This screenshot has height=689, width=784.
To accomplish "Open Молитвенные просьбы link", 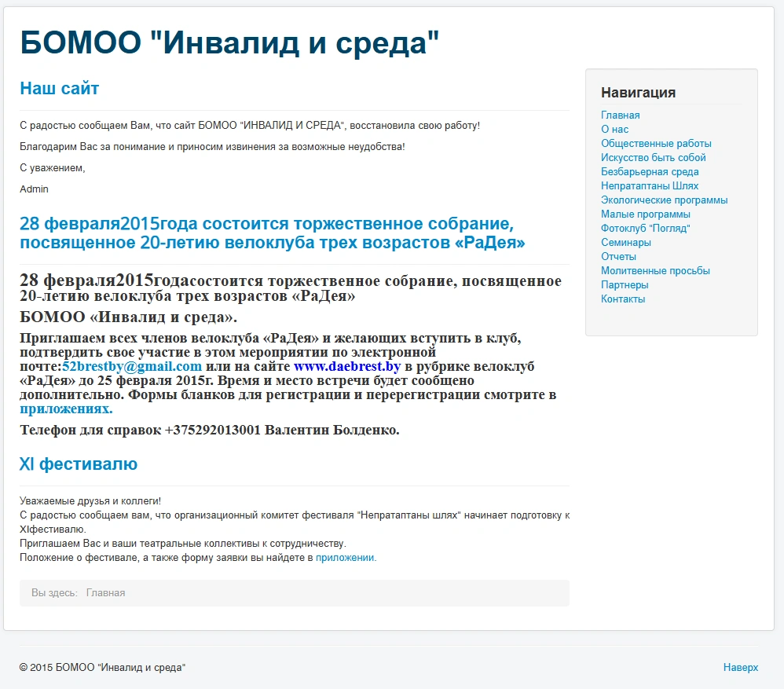I will tap(655, 270).
